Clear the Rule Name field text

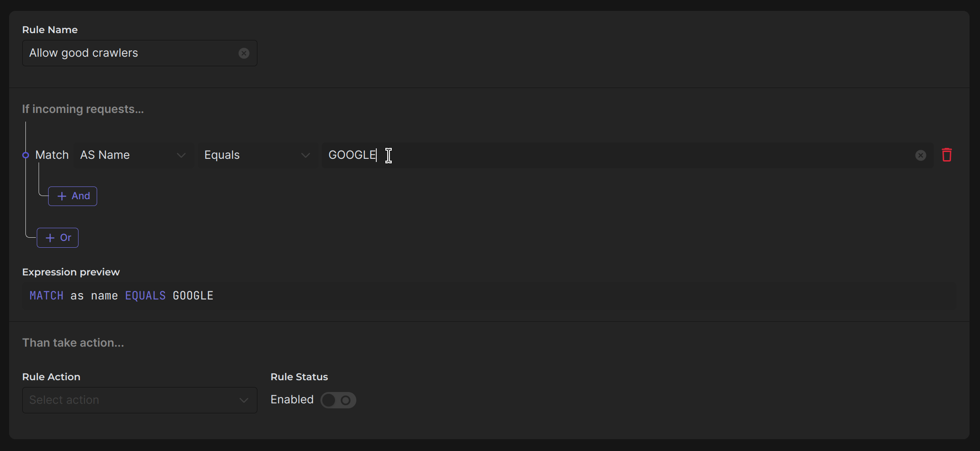244,53
